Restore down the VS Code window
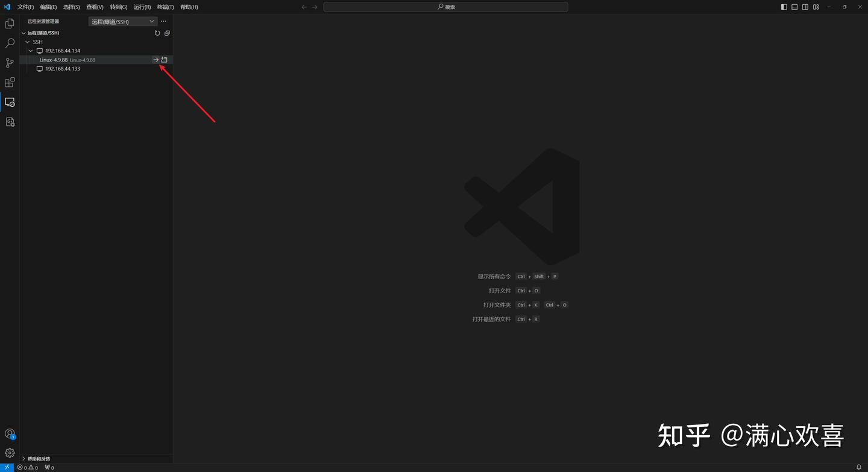Screen dimensions: 868x472 point(844,7)
